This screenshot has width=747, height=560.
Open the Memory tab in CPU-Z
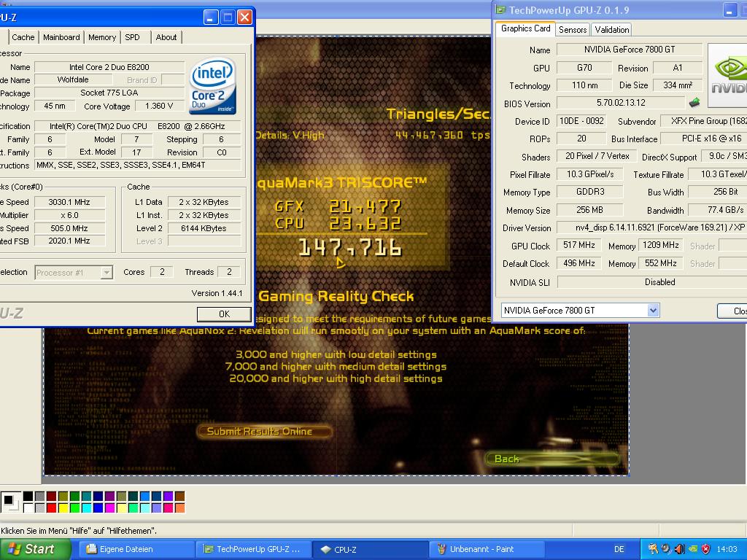pyautogui.click(x=102, y=37)
